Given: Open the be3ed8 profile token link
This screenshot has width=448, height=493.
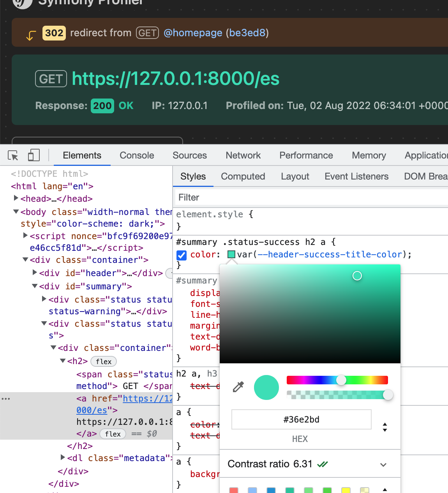Looking at the screenshot, I should coord(247,33).
